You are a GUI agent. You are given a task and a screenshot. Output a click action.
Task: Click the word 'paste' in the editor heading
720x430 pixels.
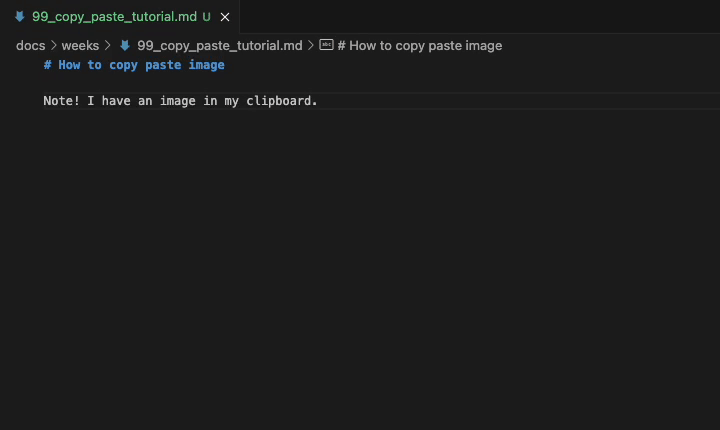[x=163, y=65]
